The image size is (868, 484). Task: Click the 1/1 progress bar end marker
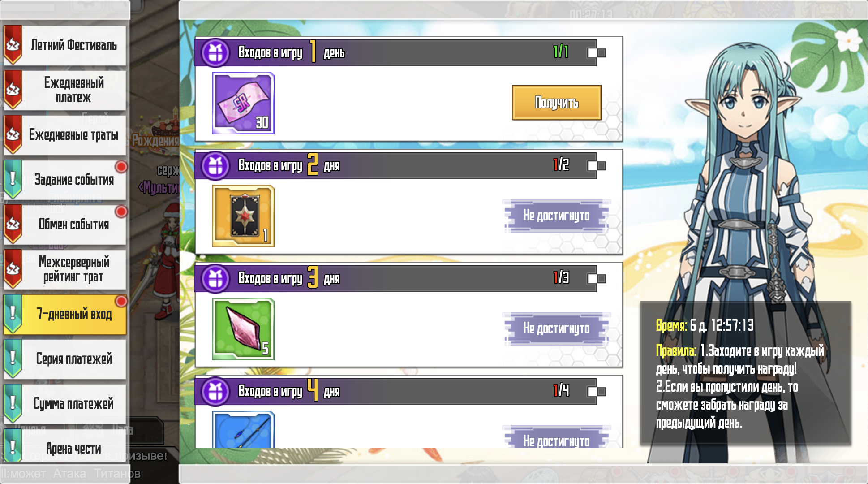597,53
